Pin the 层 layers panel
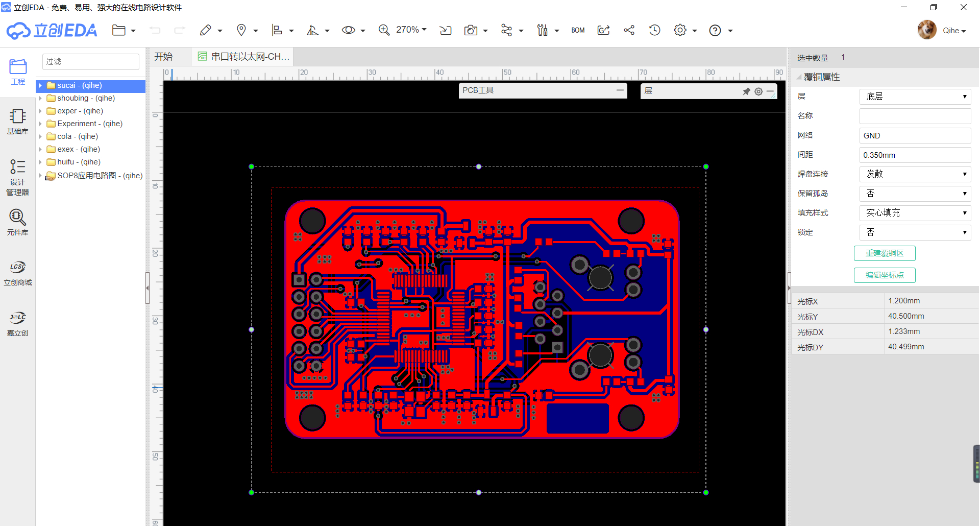The width and height of the screenshot is (980, 526). (x=746, y=91)
